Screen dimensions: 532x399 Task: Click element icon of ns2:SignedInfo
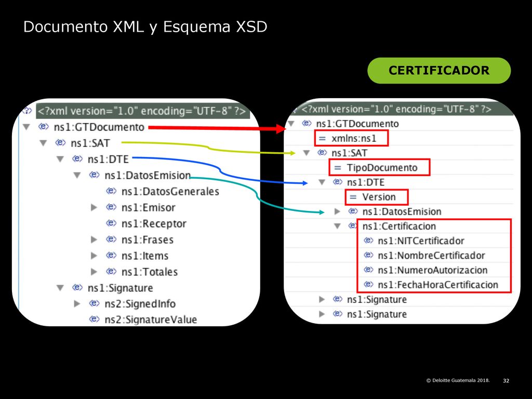click(95, 303)
